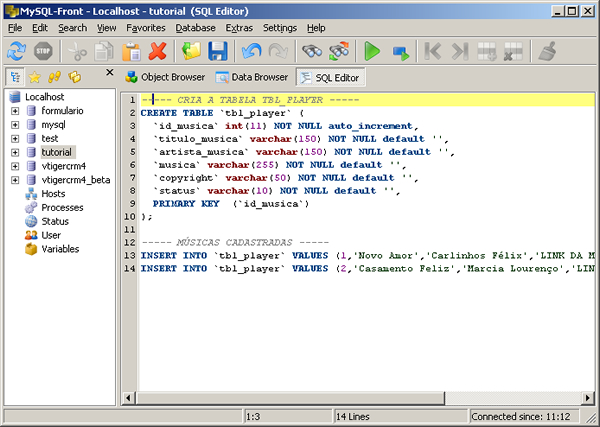Open the Edit menu
Screen dimensions: 600x427
[40, 28]
